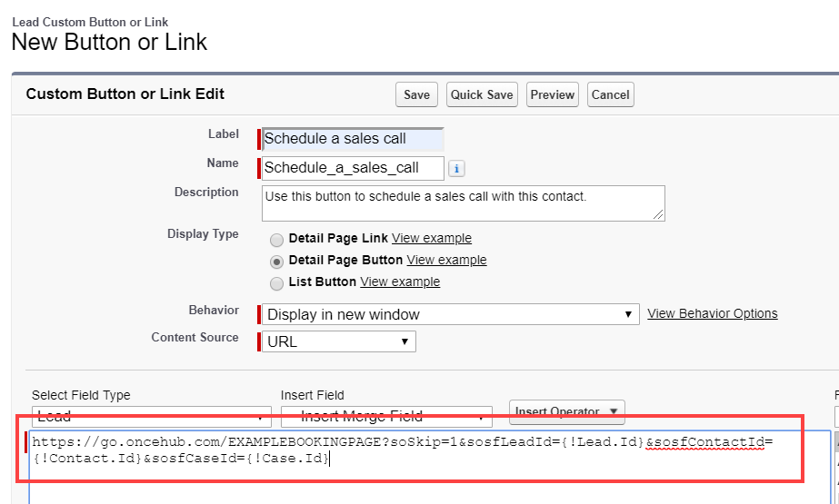
Task: Open View Behavior Options link
Action: pyautogui.click(x=712, y=313)
